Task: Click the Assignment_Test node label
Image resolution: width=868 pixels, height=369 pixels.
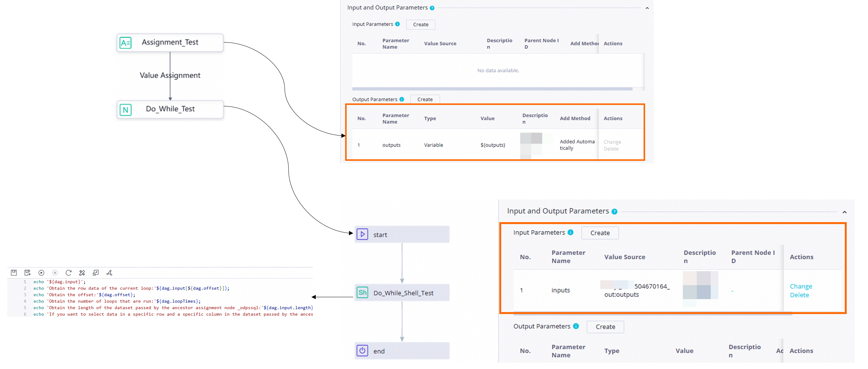Action: (x=170, y=42)
